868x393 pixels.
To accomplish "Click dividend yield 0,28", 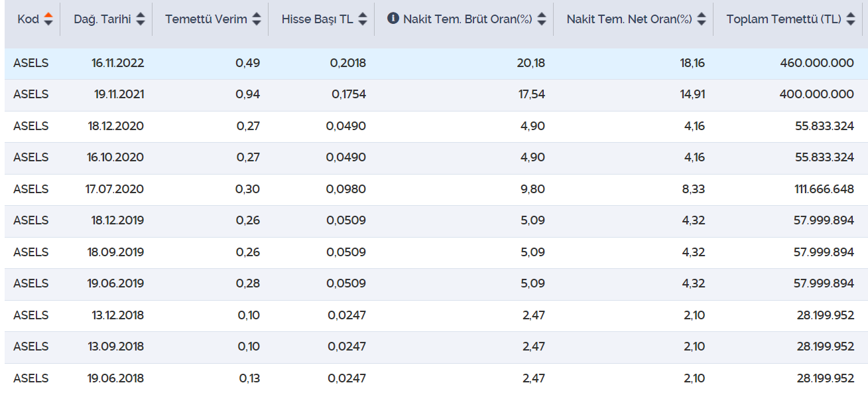I will (248, 283).
